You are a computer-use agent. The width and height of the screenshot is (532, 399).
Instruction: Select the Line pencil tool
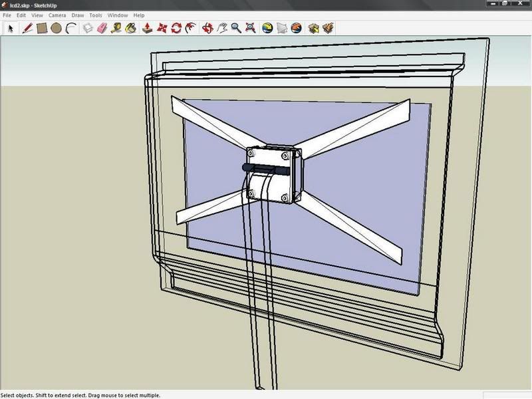click(27, 28)
